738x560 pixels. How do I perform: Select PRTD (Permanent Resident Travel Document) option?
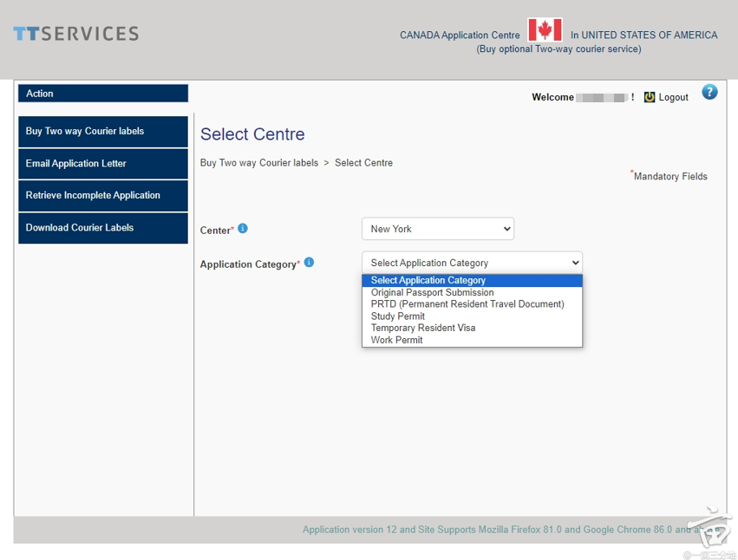pyautogui.click(x=467, y=304)
